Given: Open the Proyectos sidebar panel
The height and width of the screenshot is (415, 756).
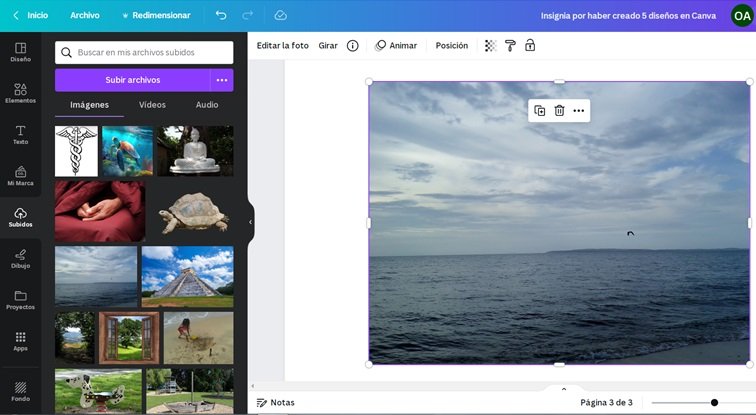Looking at the screenshot, I should [x=20, y=300].
